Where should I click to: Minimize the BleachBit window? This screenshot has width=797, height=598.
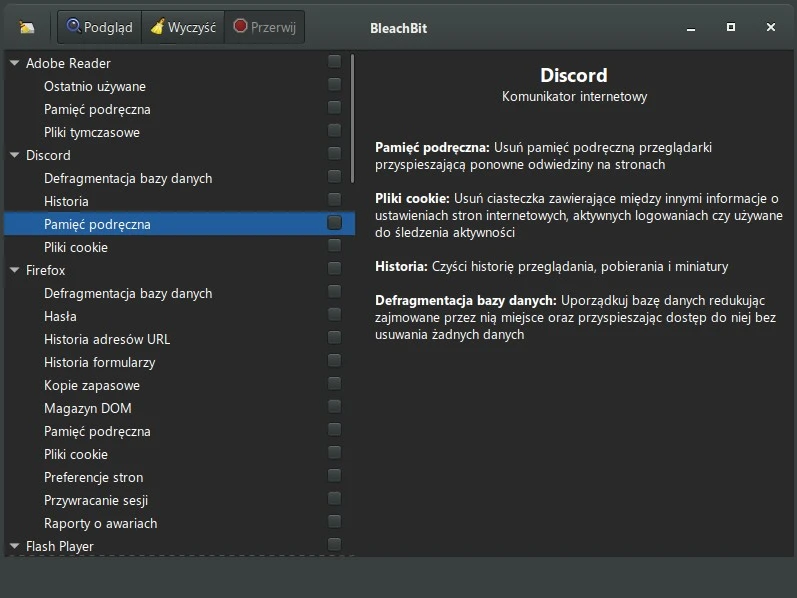[x=691, y=27]
